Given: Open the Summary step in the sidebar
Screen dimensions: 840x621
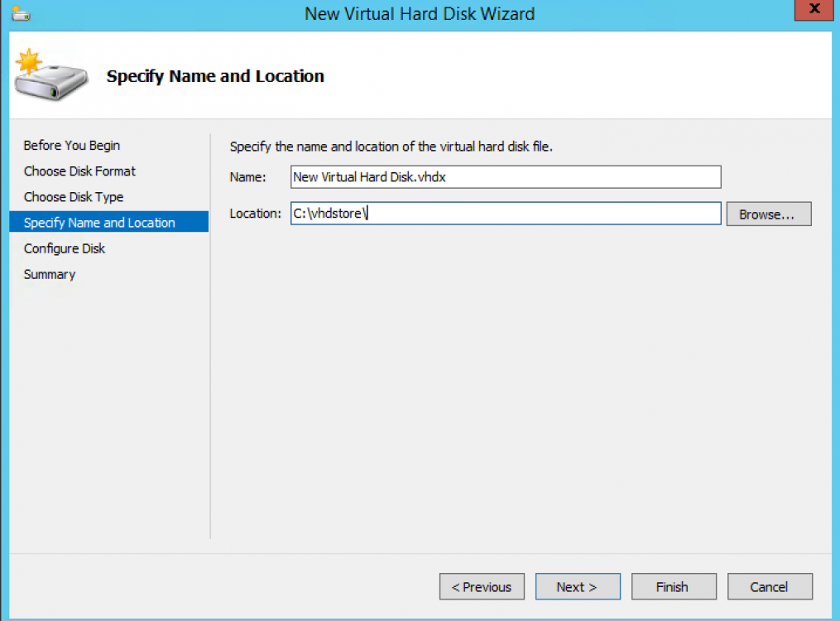Looking at the screenshot, I should [50, 274].
